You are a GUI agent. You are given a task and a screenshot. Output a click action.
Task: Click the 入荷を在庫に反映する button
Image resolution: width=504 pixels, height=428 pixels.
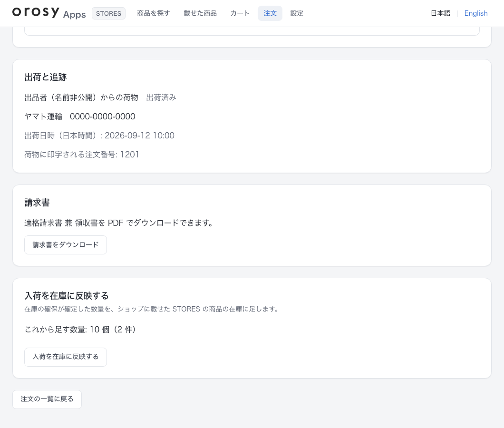[66, 357]
